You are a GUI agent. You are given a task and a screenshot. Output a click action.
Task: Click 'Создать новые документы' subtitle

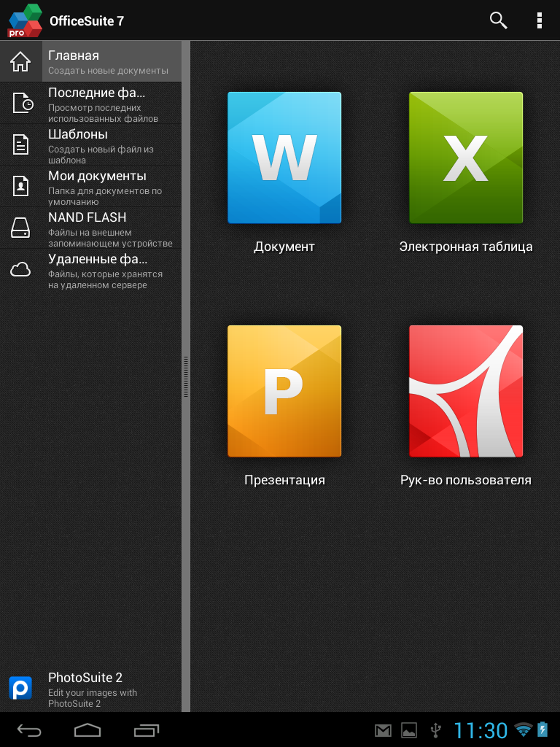(108, 71)
